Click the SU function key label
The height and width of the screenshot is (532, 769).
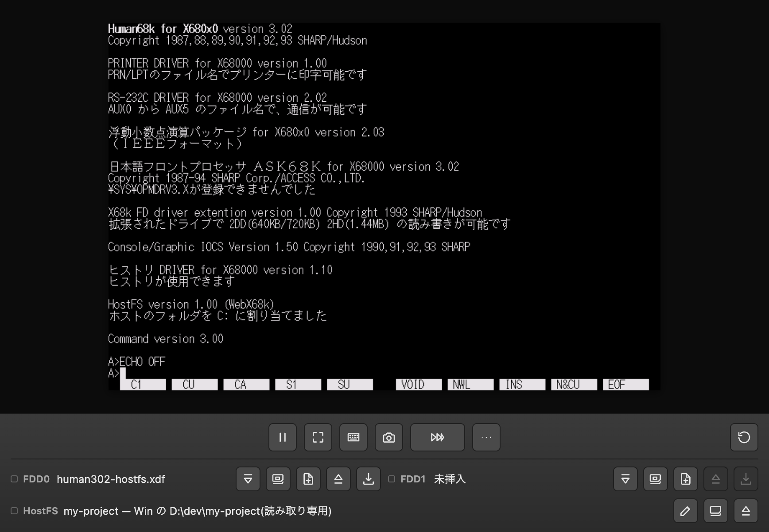tap(350, 385)
